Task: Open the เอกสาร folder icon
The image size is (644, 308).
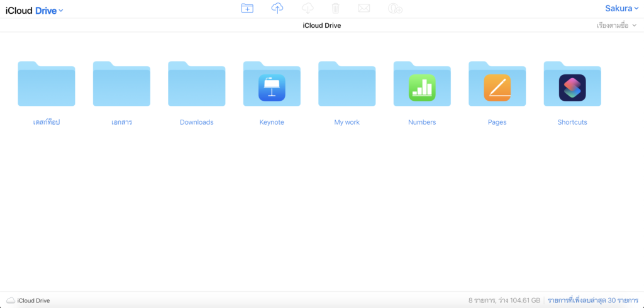Action: click(x=121, y=84)
